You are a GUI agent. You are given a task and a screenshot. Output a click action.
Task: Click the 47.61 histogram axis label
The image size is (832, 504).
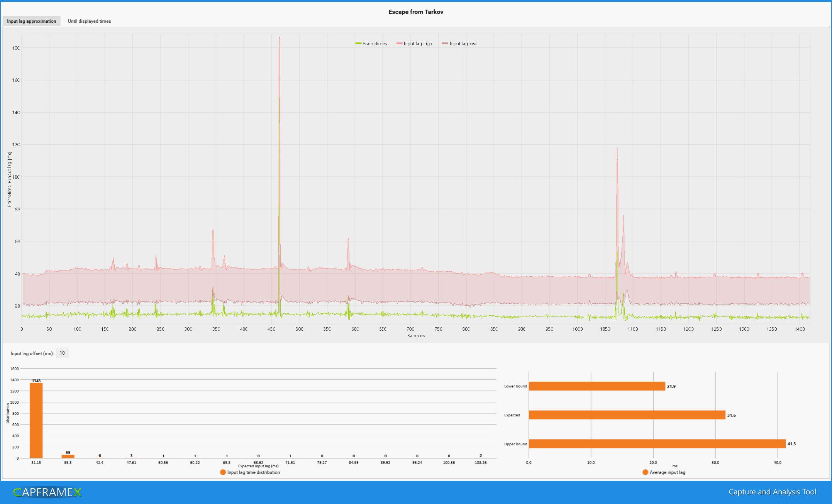click(131, 462)
